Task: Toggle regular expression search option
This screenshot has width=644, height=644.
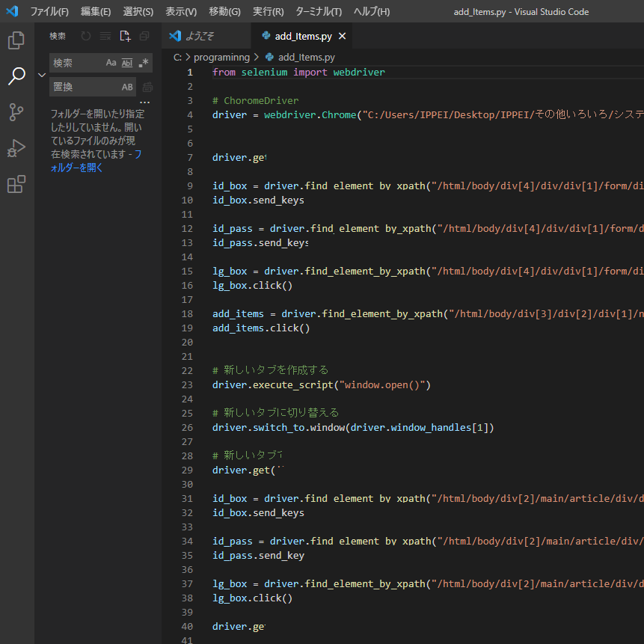Action: tap(144, 63)
